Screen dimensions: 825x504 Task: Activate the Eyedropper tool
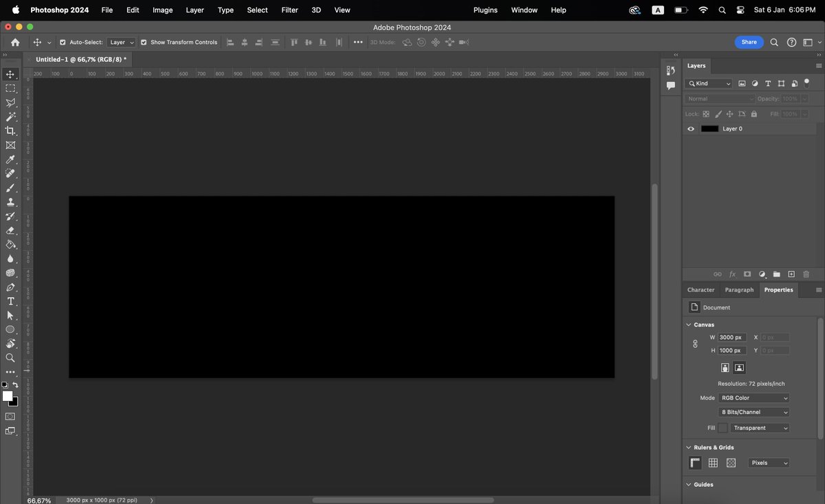coord(10,159)
